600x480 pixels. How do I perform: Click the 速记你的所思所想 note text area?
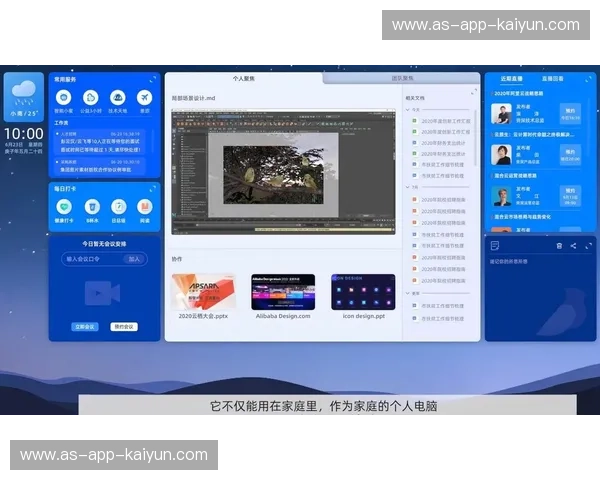pyautogui.click(x=509, y=261)
